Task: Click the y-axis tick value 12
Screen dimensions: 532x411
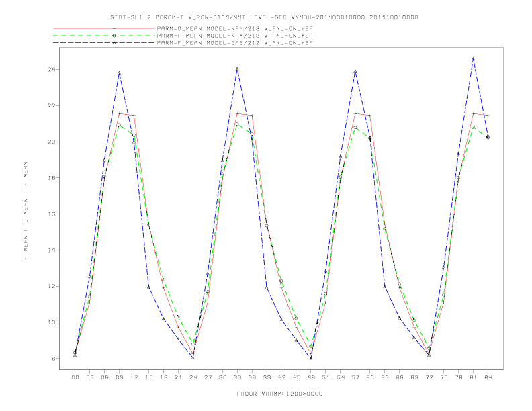Action: pos(52,286)
